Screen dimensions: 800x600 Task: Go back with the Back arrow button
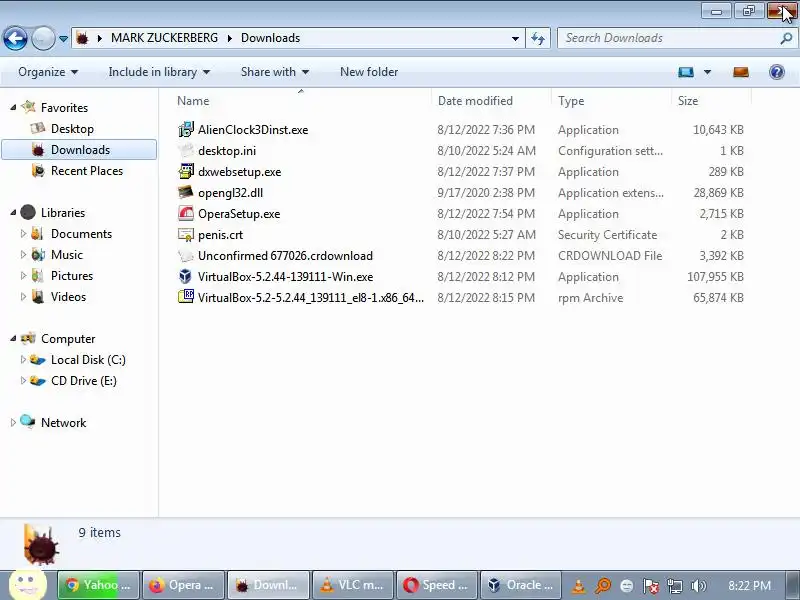(15, 38)
